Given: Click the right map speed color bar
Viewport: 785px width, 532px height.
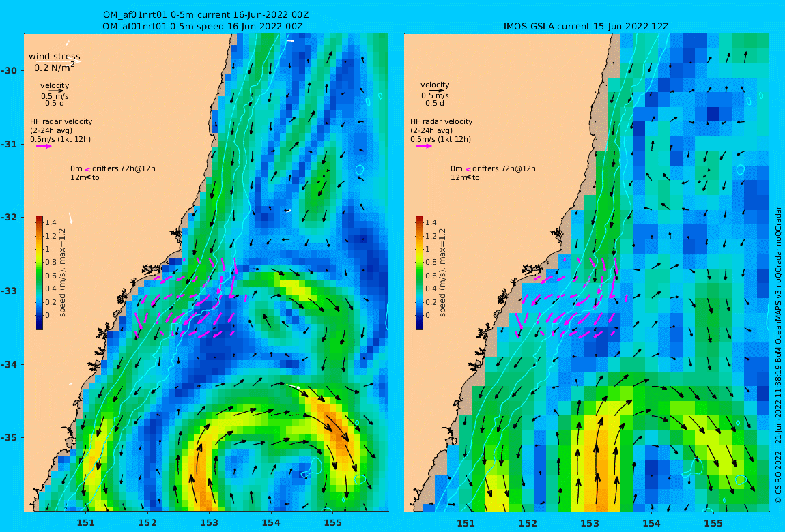Looking at the screenshot, I should click(x=420, y=273).
